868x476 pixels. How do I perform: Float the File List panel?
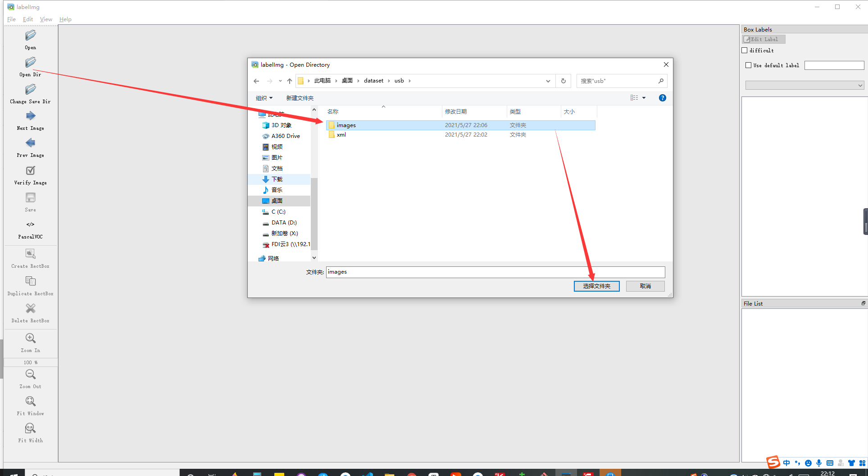[x=863, y=303]
